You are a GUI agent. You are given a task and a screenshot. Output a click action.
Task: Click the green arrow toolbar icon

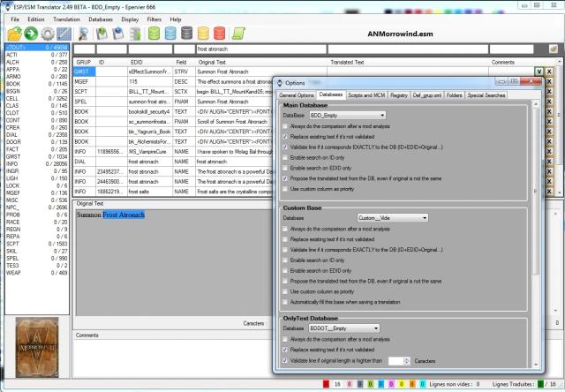click(31, 34)
